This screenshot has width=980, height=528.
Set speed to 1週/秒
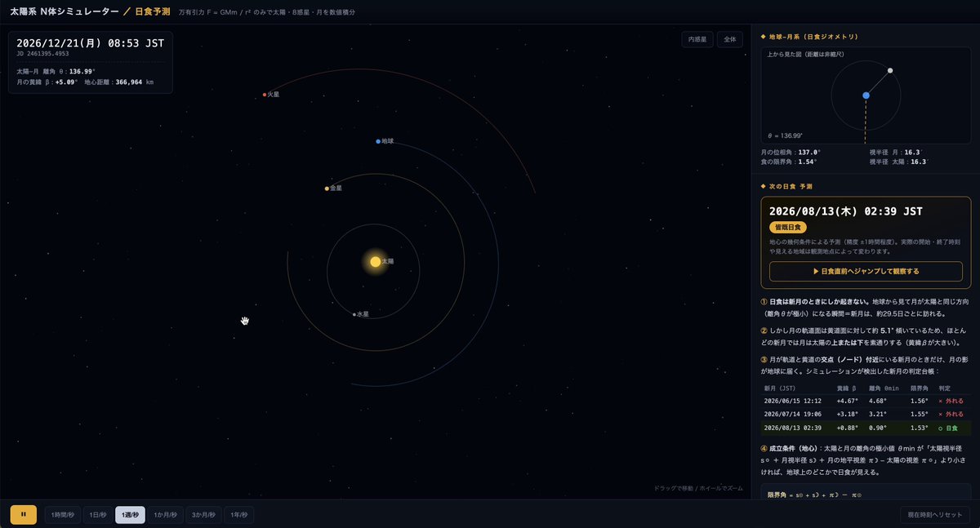(x=131, y=515)
